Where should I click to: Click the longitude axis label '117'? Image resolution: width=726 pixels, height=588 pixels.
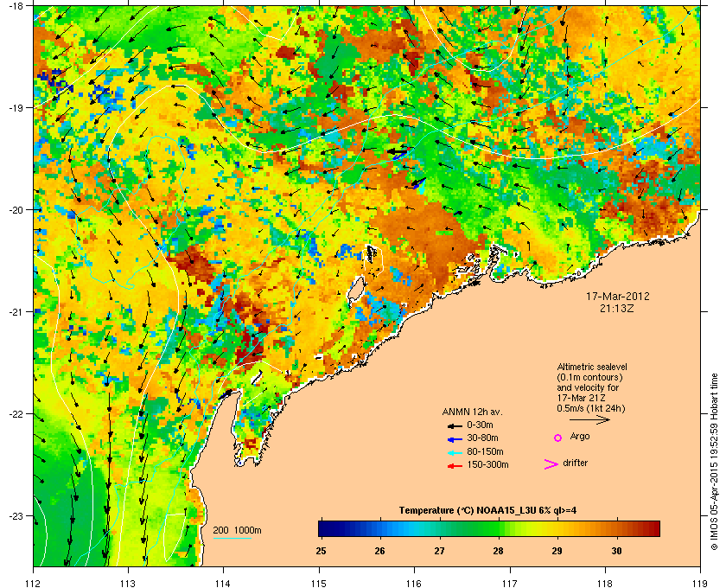click(509, 584)
